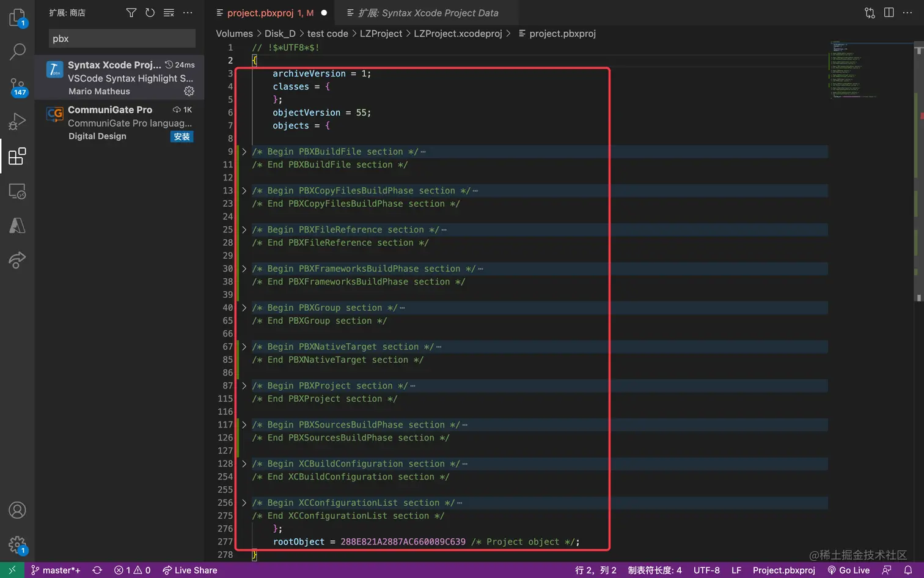Change tab size 制表符长度: 4
Screen dimensions: 924x578
[x=654, y=570]
